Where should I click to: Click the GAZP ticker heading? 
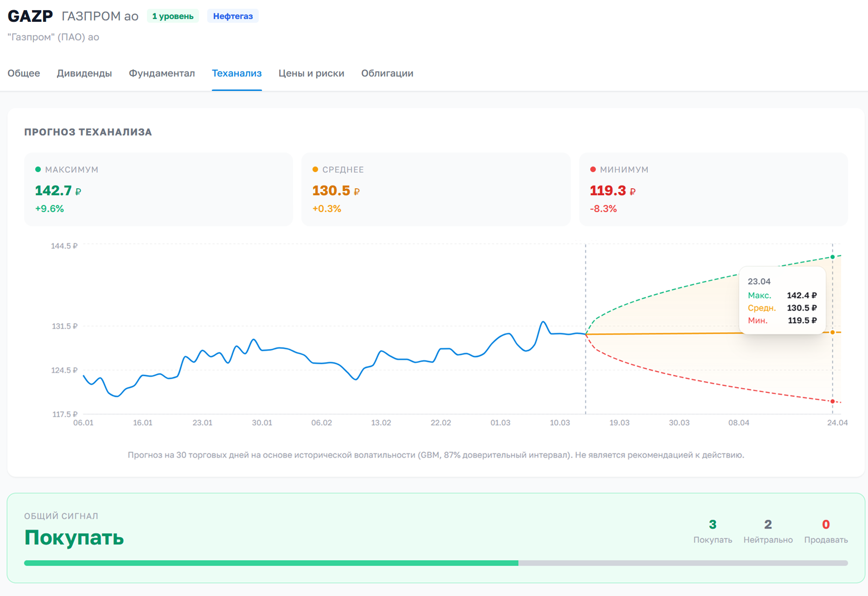tap(31, 16)
